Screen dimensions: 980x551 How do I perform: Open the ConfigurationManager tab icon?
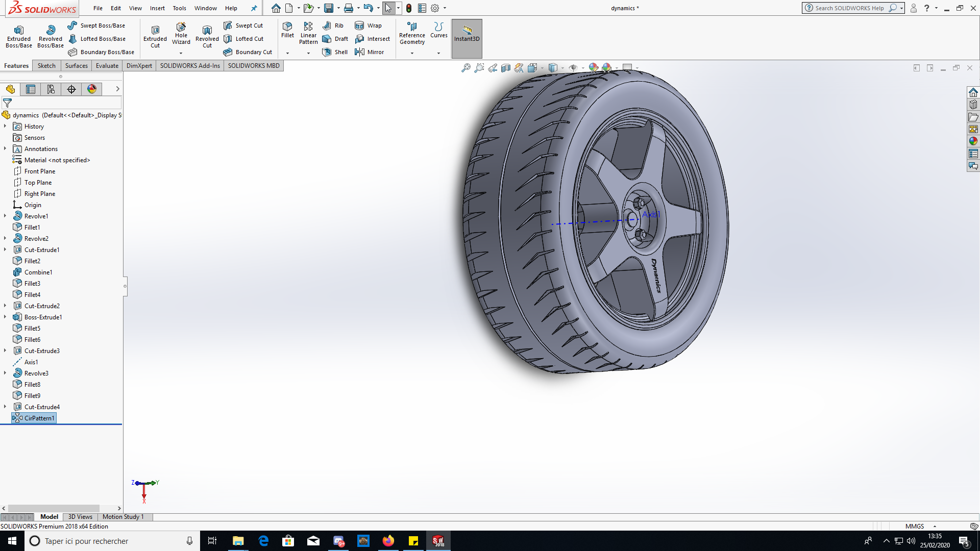tap(51, 89)
